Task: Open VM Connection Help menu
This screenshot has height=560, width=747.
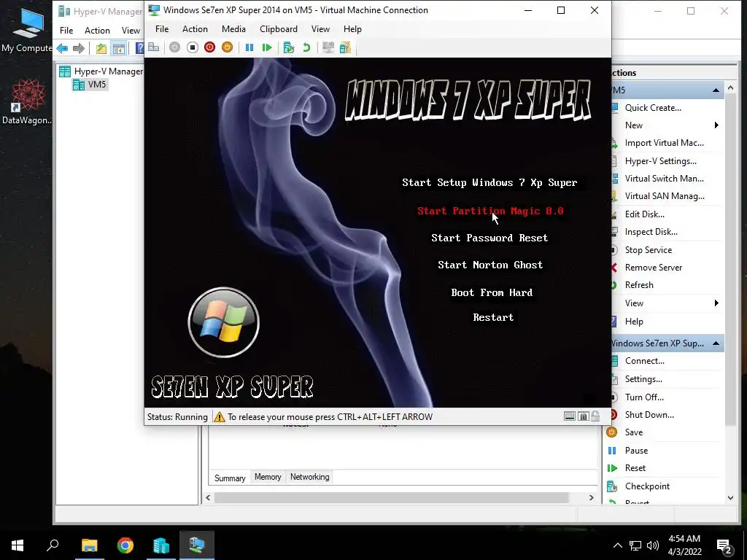Action: 352,29
